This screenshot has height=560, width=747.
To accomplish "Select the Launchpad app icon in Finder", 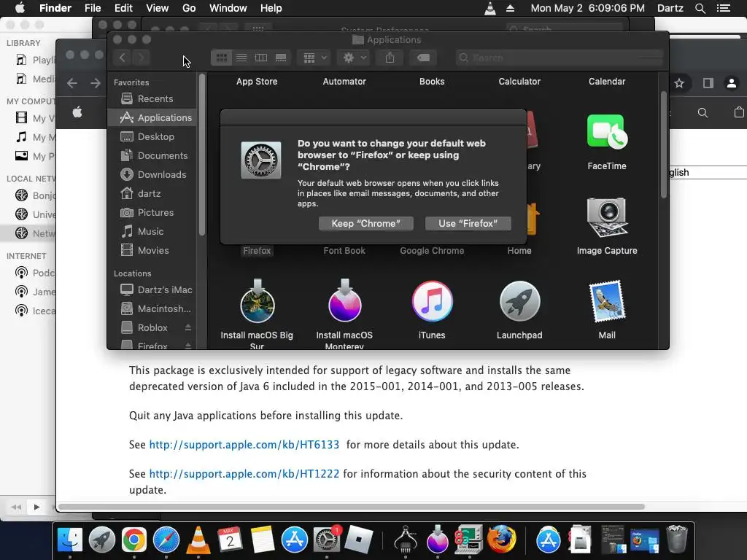I will (519, 301).
